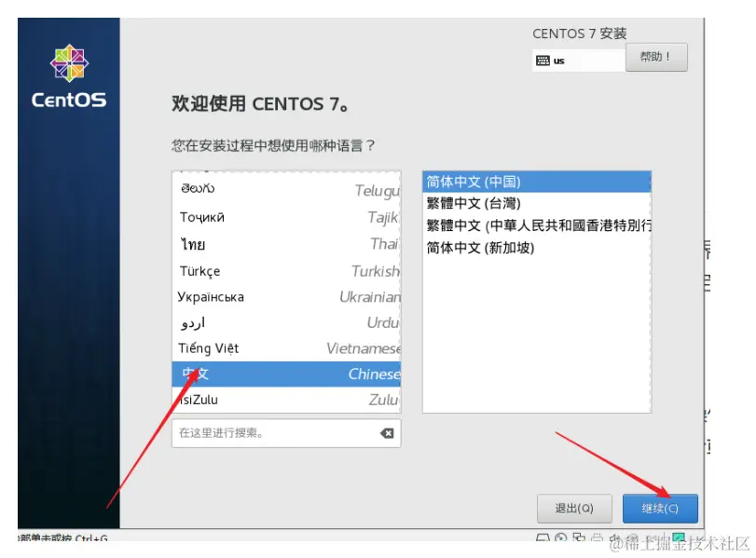The image size is (756, 558).
Task: Pick the isiZulu Zulu language row
Action: [x=286, y=400]
